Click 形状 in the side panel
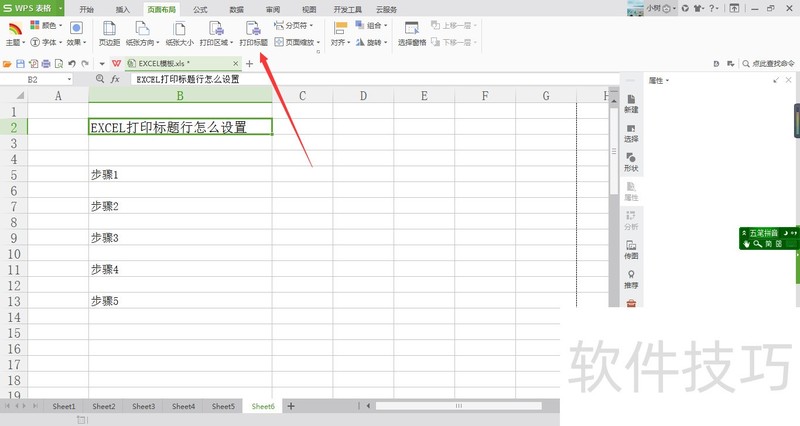The height and width of the screenshot is (426, 800). (631, 162)
